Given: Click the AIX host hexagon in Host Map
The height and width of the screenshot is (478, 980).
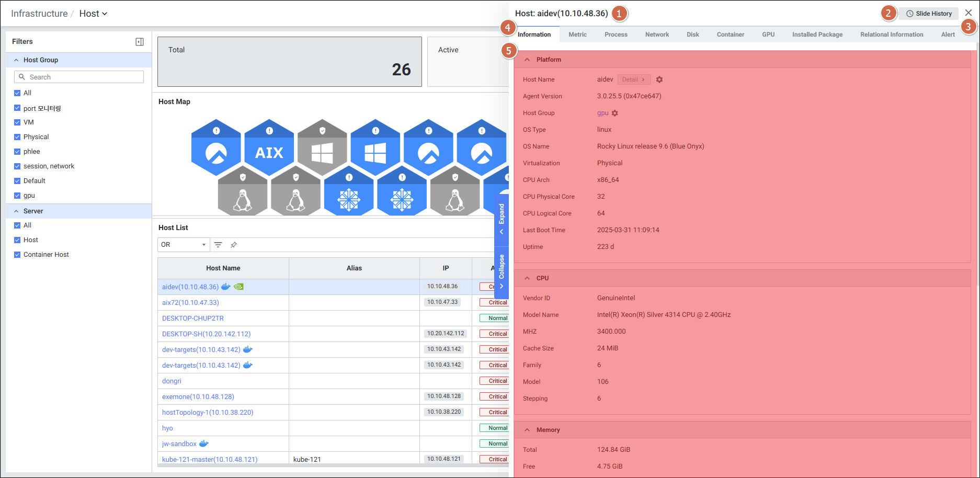Looking at the screenshot, I should click(269, 149).
